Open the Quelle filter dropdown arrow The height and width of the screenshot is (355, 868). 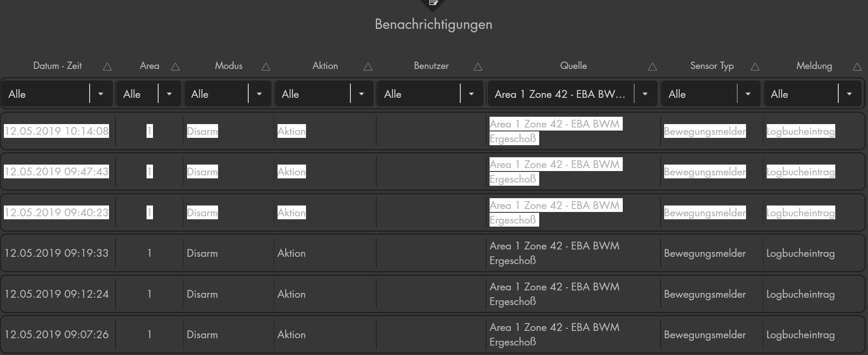click(x=645, y=94)
